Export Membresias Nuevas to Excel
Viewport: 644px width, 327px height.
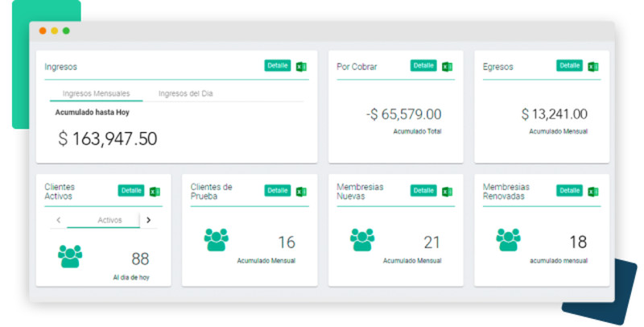(x=447, y=192)
